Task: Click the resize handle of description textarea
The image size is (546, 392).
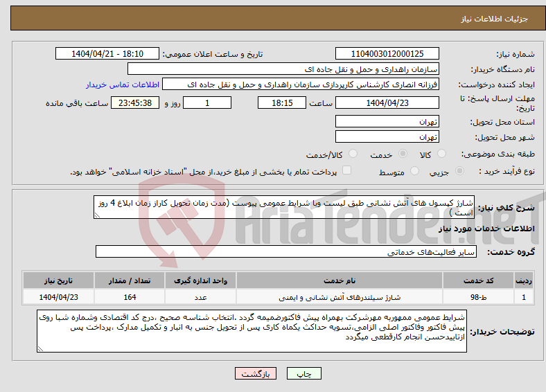Action: (97, 215)
